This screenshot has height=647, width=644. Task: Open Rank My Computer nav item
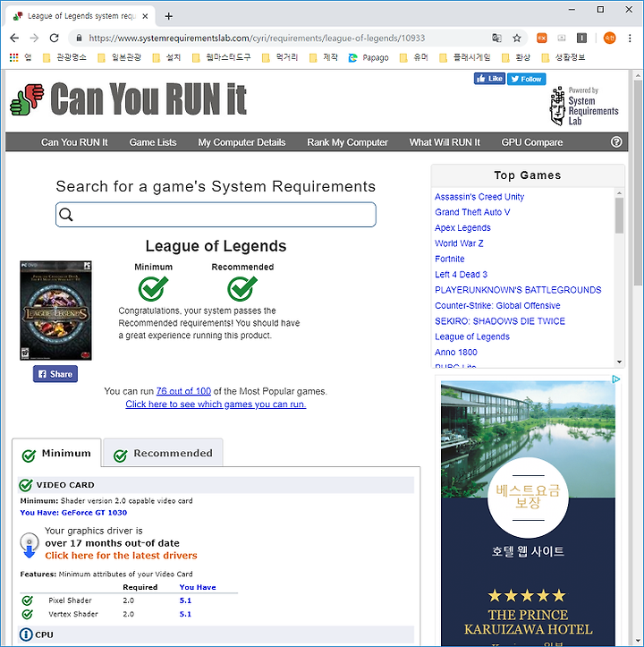(347, 142)
